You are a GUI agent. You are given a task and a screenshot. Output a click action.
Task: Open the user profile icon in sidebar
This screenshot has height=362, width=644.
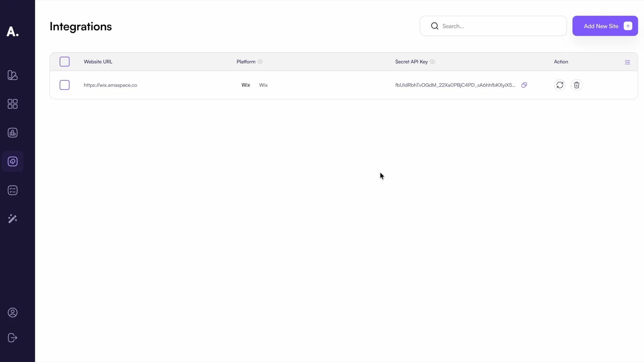click(x=12, y=313)
